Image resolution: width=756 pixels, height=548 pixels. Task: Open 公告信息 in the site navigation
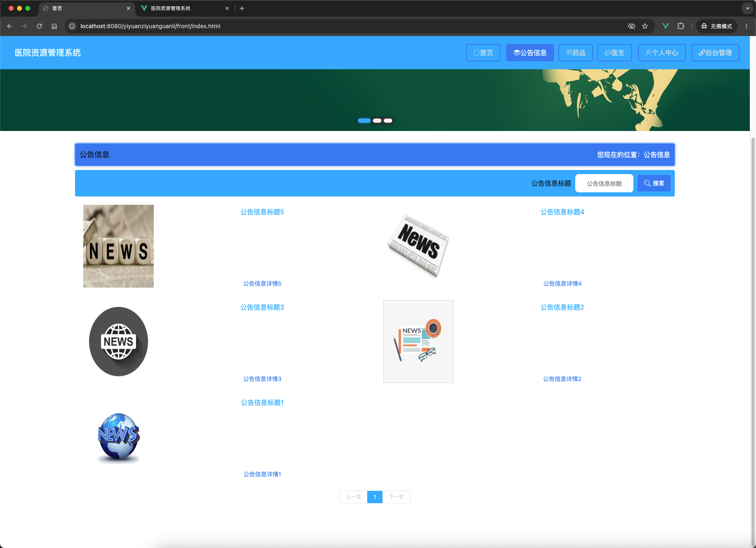(530, 53)
